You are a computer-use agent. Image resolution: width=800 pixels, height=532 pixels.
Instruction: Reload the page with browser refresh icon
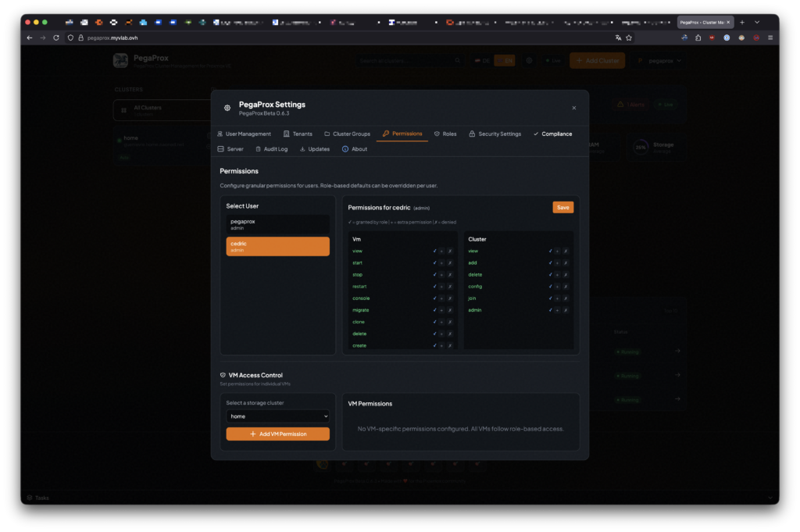coord(56,37)
